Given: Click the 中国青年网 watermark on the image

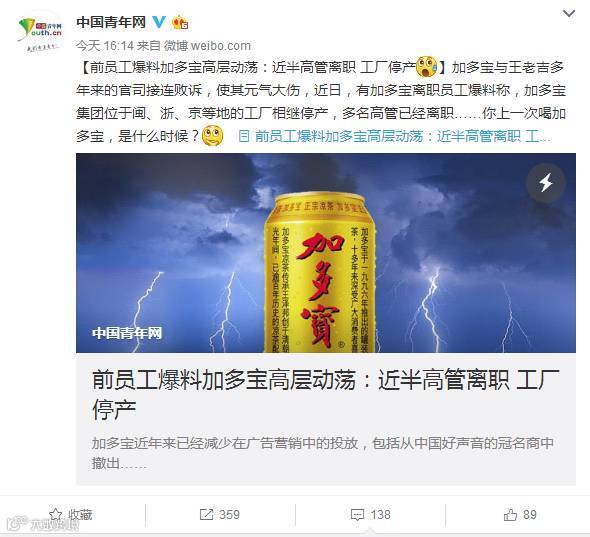Looking at the screenshot, I should tap(127, 333).
